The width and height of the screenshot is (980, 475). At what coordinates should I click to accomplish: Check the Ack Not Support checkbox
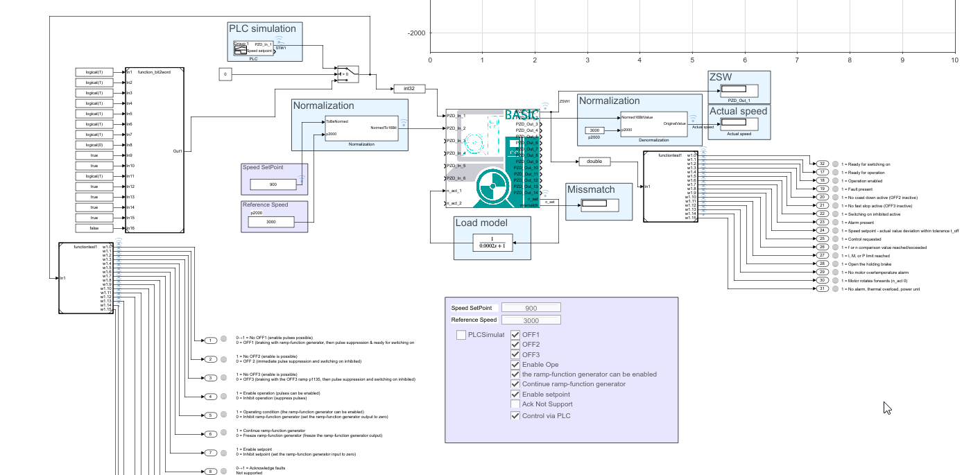[x=515, y=404]
